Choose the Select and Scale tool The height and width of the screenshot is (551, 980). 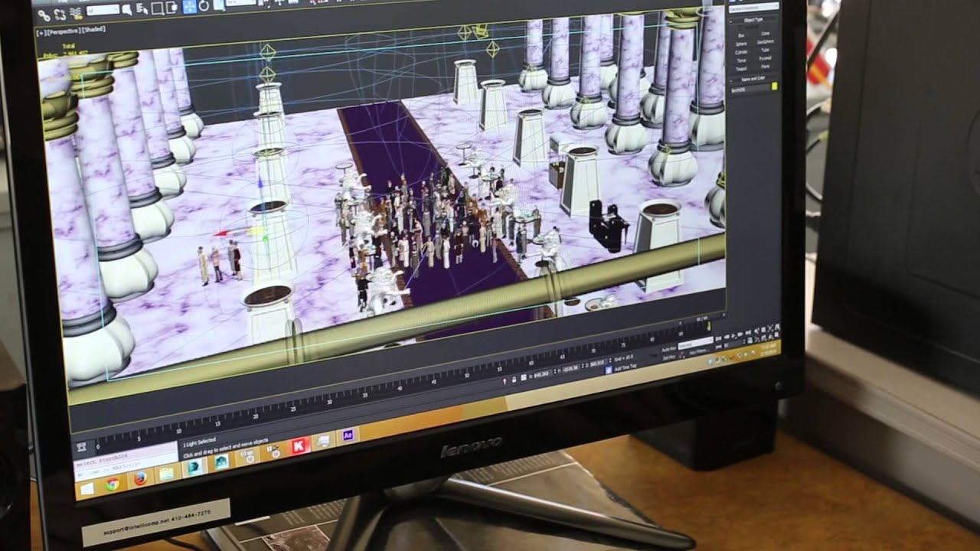pos(219,5)
